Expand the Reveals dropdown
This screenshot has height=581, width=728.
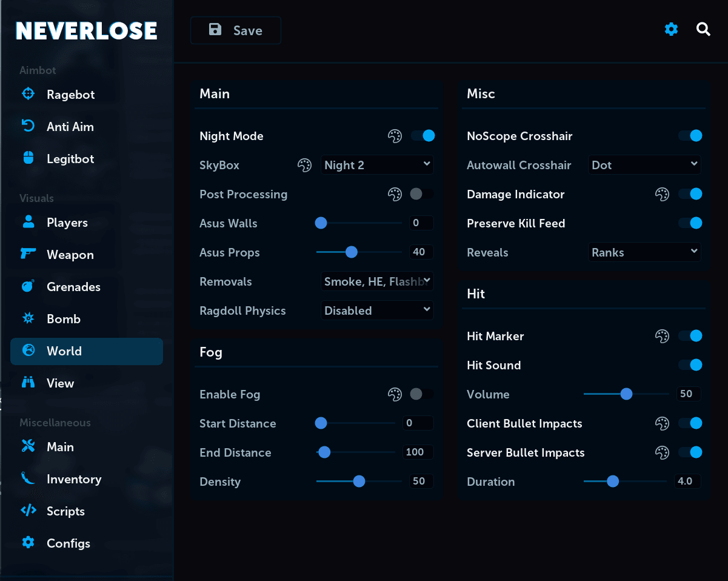[x=644, y=252]
